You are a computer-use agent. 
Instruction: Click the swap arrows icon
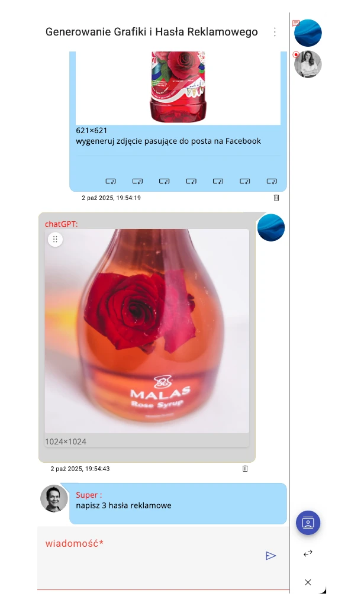[x=308, y=553]
